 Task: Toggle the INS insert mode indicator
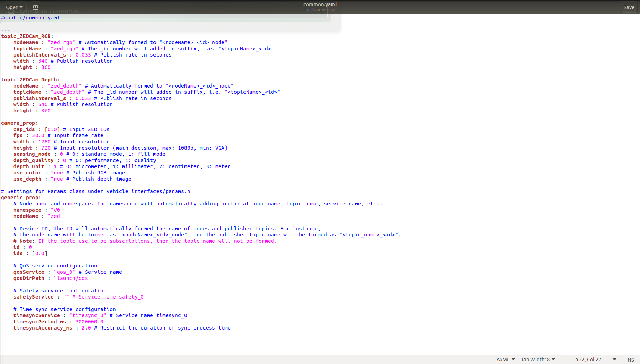pos(630,360)
